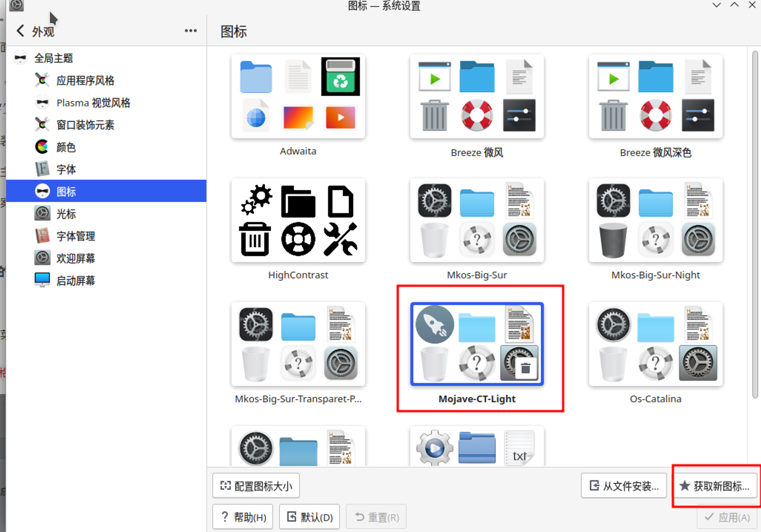Click the F icon beside 字体
This screenshot has height=532, width=761.
pyautogui.click(x=42, y=169)
